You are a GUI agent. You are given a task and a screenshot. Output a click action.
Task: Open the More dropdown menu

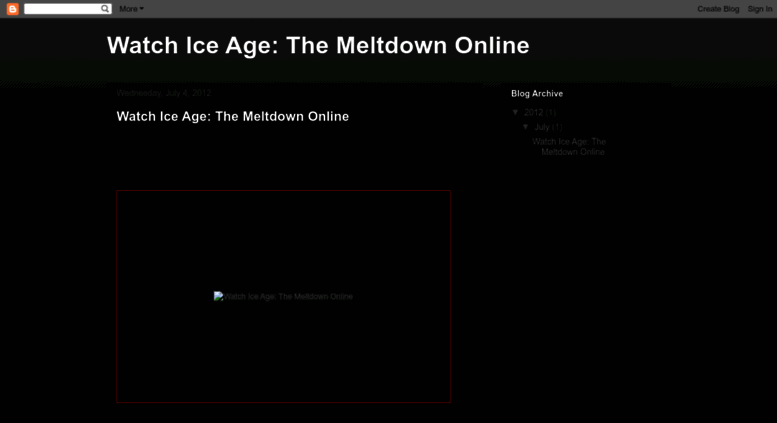pyautogui.click(x=131, y=9)
